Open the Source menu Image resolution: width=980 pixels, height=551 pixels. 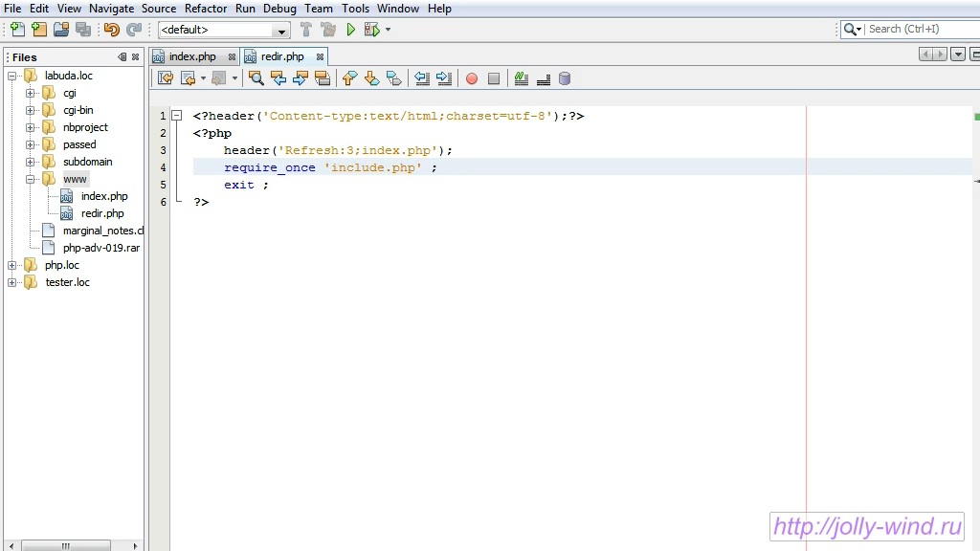coord(159,9)
